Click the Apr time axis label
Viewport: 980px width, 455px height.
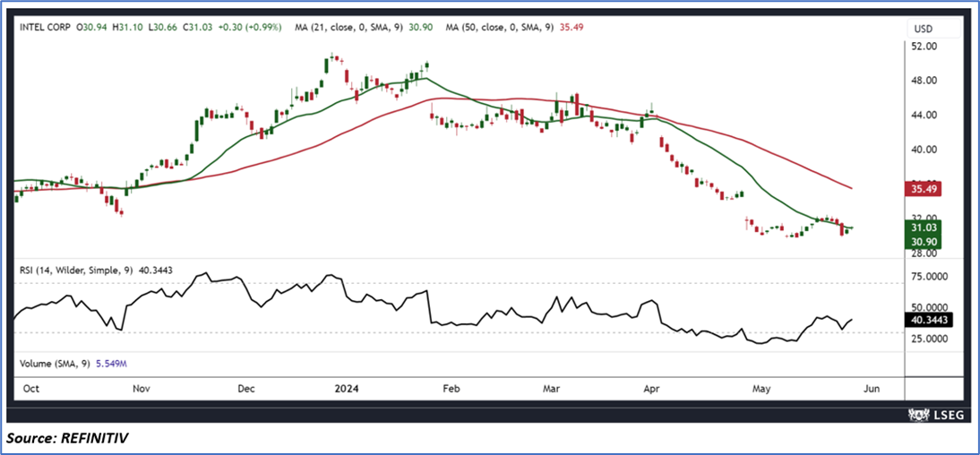[x=652, y=388]
